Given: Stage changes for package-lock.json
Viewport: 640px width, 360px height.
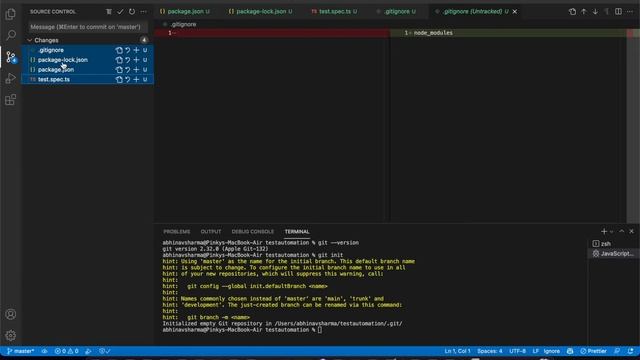Looking at the screenshot, I should point(136,60).
